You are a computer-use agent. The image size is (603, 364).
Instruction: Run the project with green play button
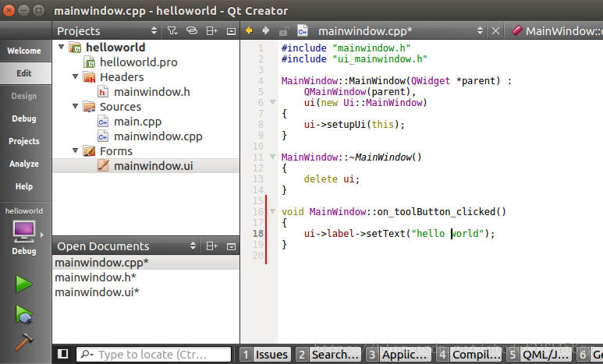24,284
